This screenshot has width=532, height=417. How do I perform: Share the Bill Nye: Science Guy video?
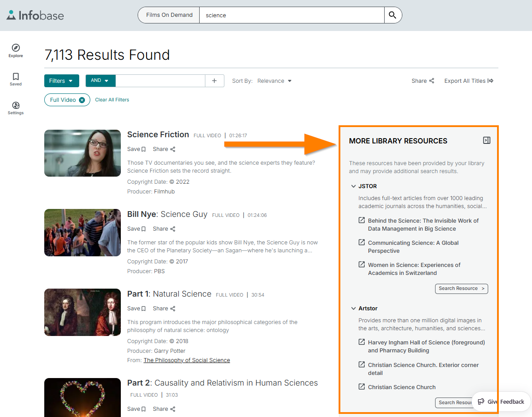click(164, 229)
